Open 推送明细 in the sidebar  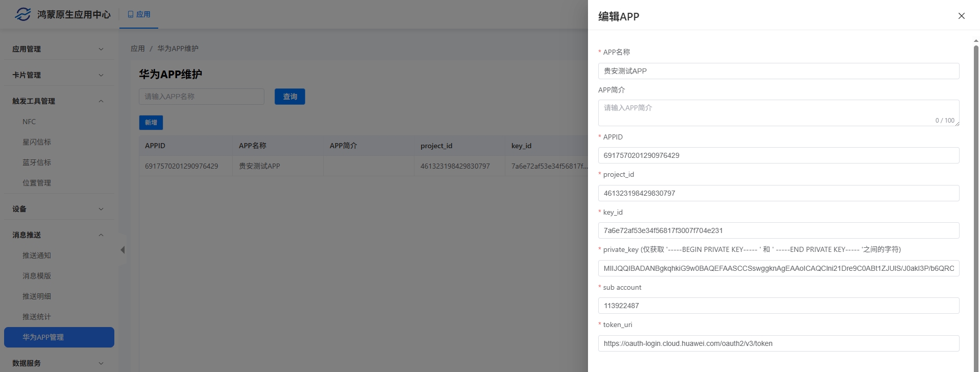pyautogui.click(x=59, y=296)
